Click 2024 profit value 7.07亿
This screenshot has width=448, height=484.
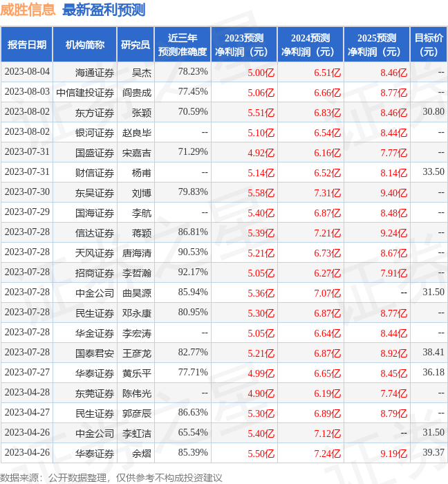pyautogui.click(x=328, y=294)
